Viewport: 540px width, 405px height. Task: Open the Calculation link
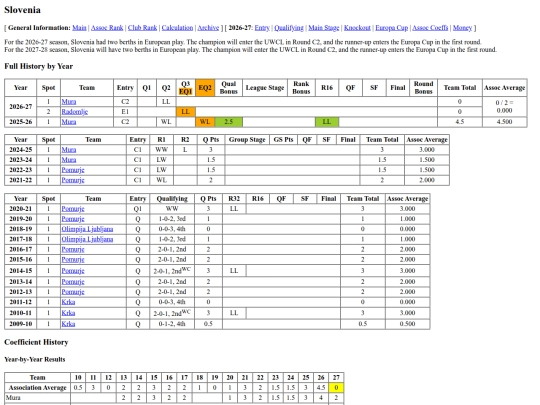177,28
